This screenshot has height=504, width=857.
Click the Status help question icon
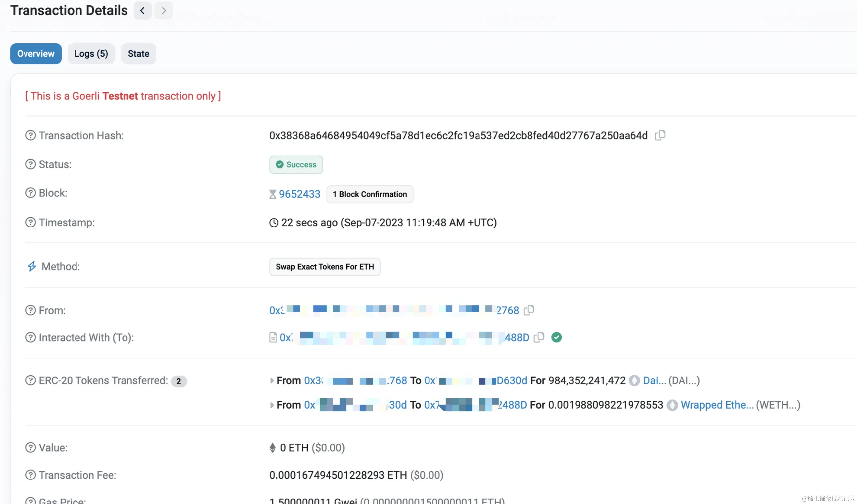30,164
